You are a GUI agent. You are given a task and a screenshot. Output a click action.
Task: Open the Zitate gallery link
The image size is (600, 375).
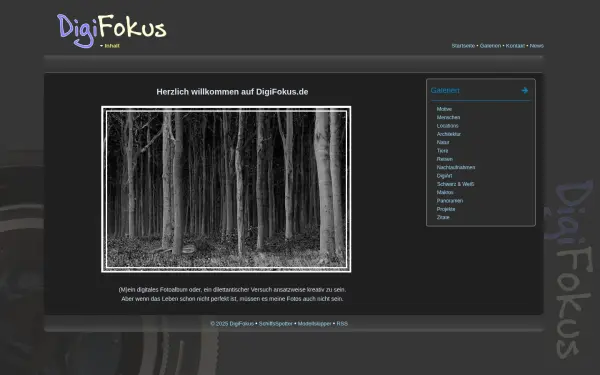[443, 217]
